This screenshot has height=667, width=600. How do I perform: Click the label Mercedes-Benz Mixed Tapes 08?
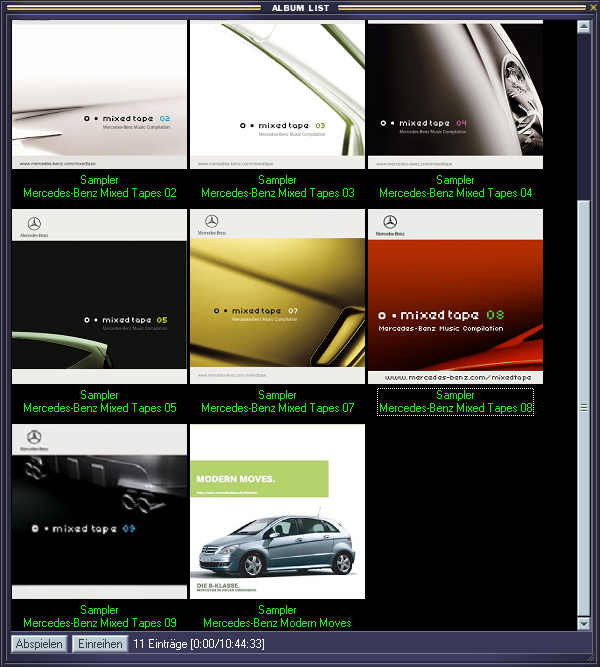pyautogui.click(x=456, y=408)
